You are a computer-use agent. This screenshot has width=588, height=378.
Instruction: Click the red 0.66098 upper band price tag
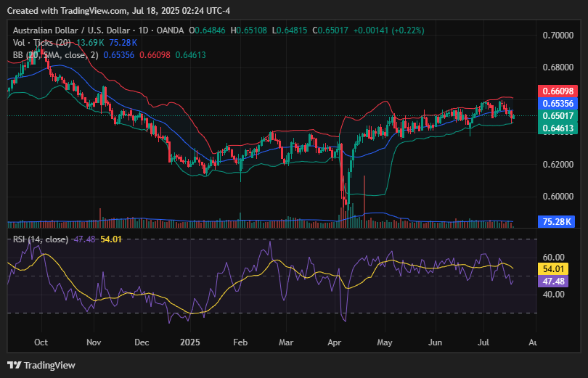coord(558,91)
